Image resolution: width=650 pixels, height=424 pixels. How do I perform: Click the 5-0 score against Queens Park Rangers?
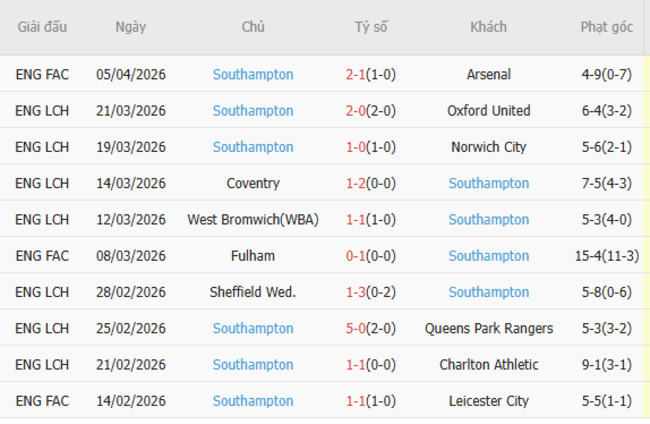coord(356,328)
